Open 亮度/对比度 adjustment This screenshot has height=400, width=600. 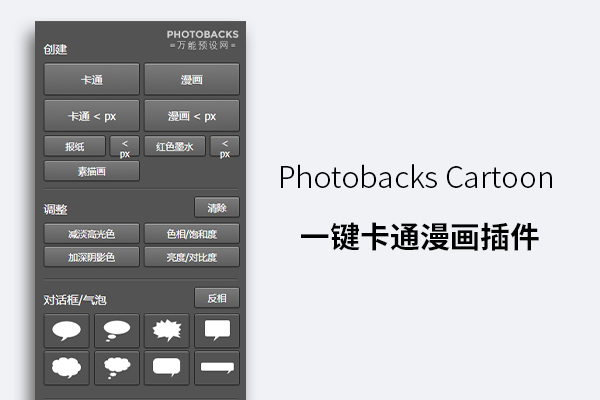point(192,257)
